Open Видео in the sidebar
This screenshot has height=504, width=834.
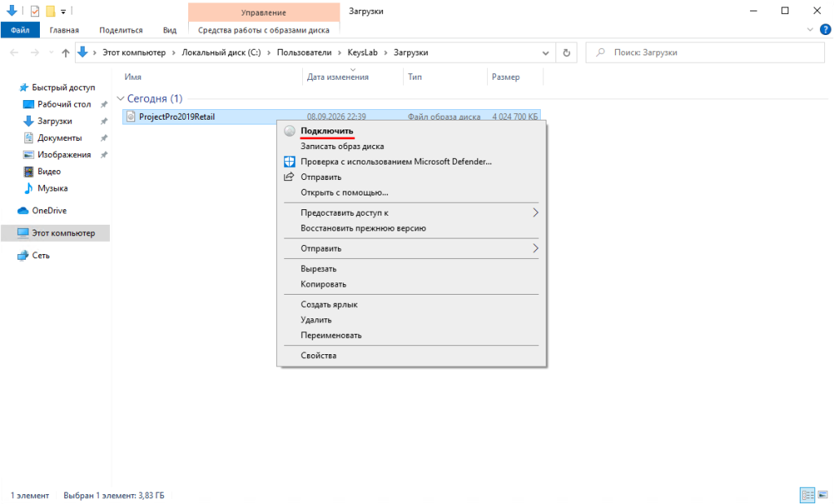pyautogui.click(x=49, y=171)
